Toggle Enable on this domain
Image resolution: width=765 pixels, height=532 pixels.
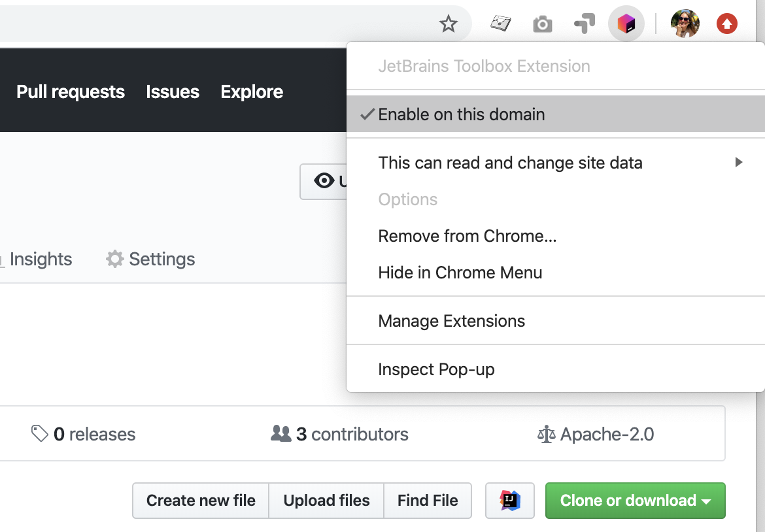tap(556, 114)
